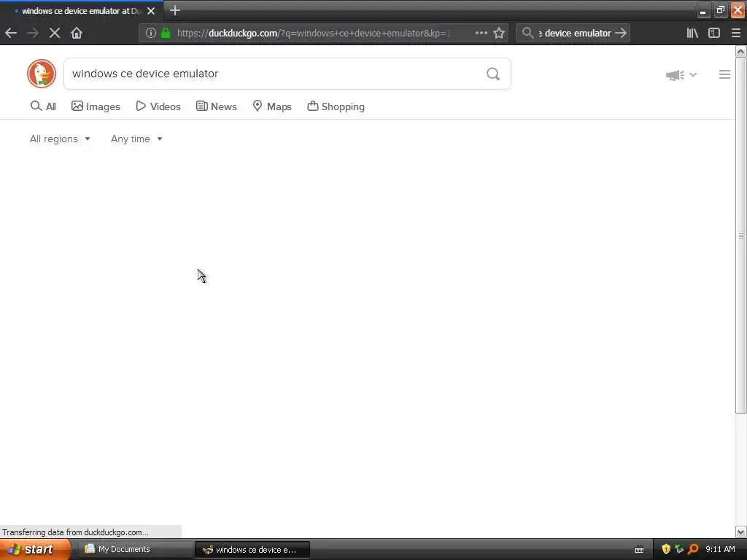Click the network connection tray icon
Image resolution: width=747 pixels, height=560 pixels.
(679, 549)
